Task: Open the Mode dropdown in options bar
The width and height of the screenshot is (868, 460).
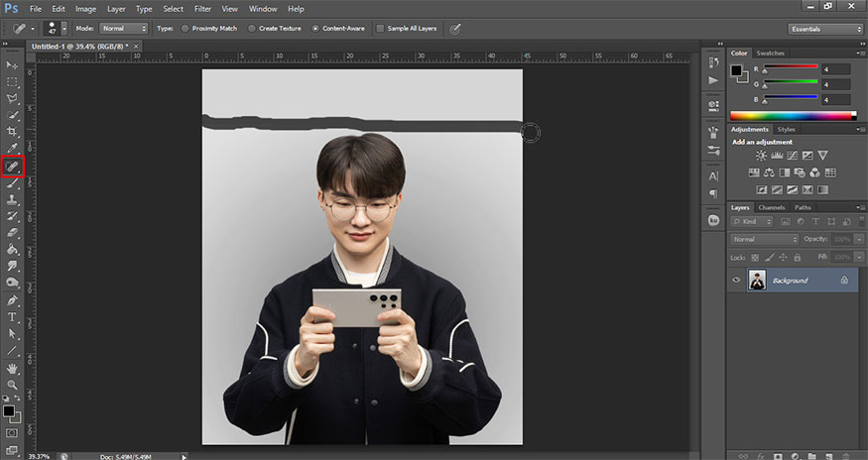Action: pos(125,29)
